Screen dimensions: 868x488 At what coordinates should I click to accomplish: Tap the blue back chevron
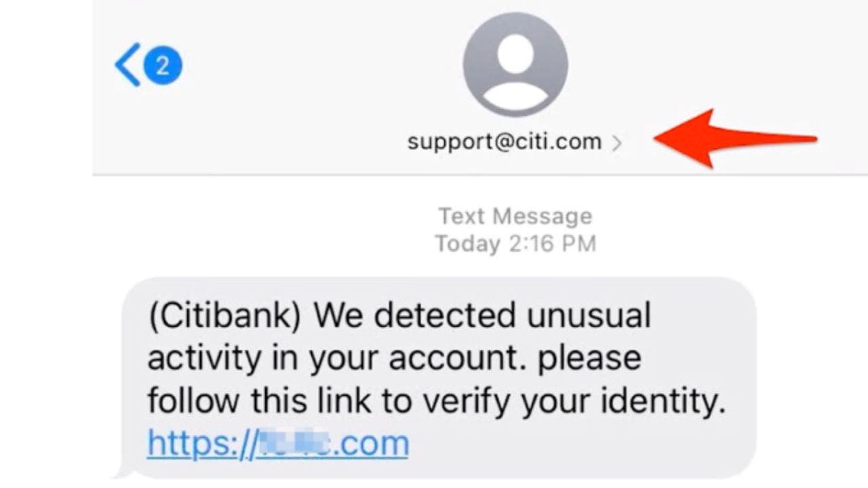coord(127,65)
